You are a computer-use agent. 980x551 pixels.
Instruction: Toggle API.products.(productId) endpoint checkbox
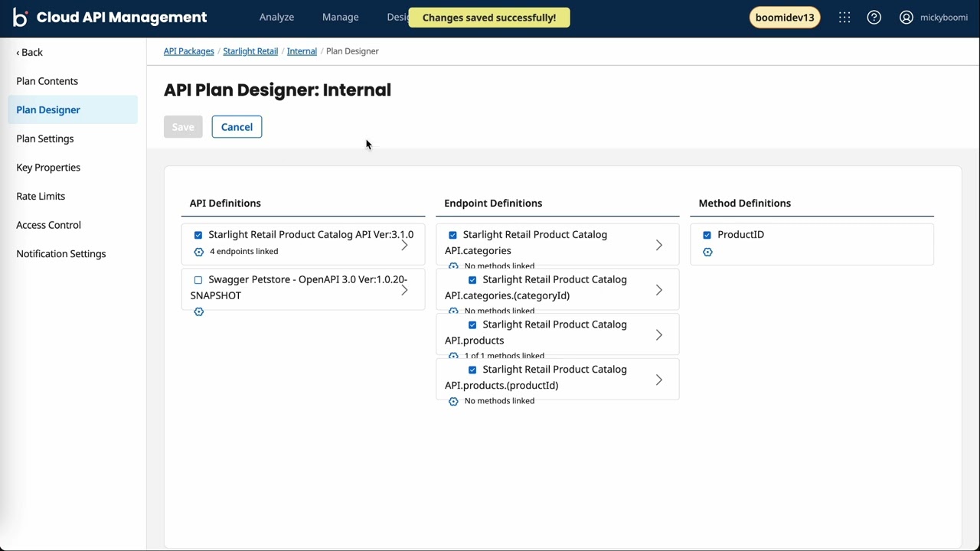[472, 370]
